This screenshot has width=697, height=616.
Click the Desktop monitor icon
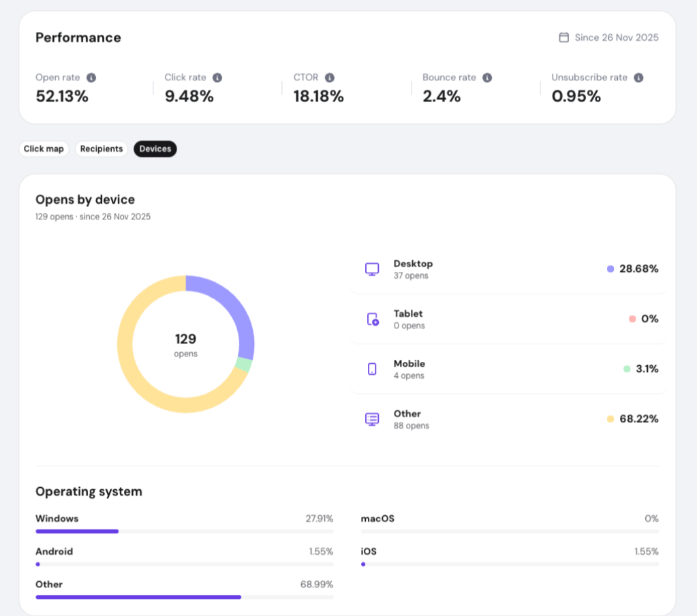pos(372,269)
